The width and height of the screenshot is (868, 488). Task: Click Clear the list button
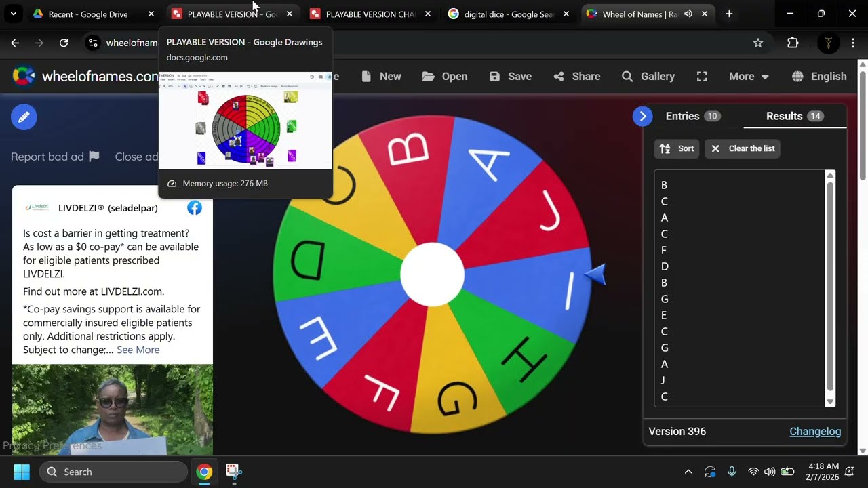(x=743, y=148)
